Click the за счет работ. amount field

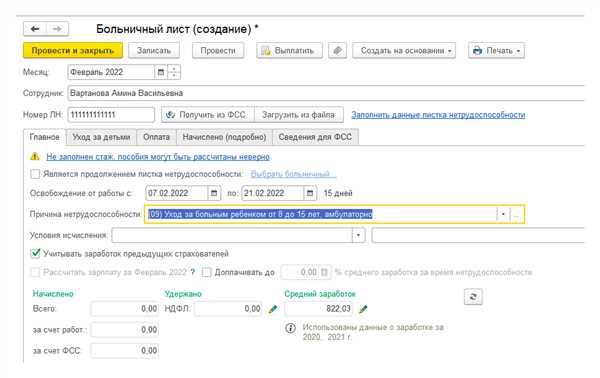[125, 330]
